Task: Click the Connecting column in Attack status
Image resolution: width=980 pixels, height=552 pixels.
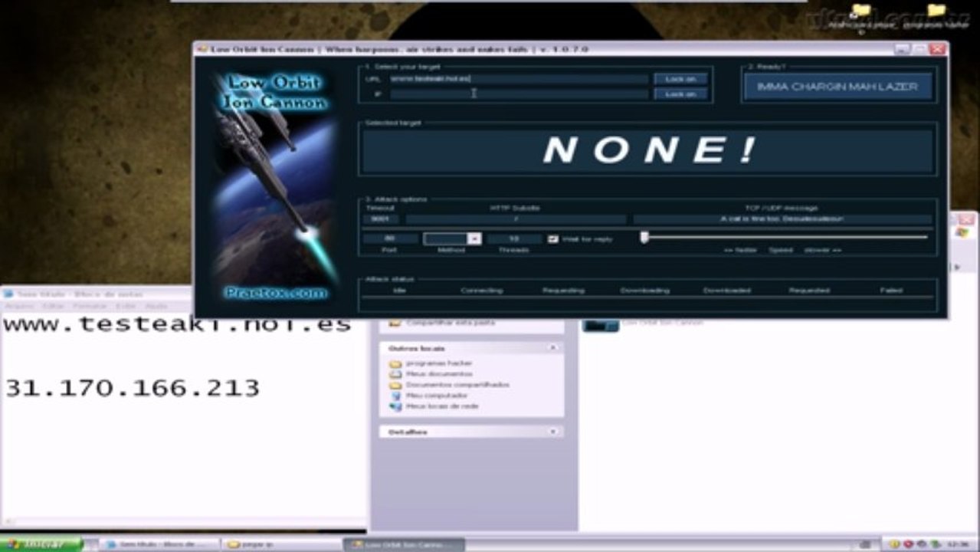Action: pyautogui.click(x=482, y=291)
